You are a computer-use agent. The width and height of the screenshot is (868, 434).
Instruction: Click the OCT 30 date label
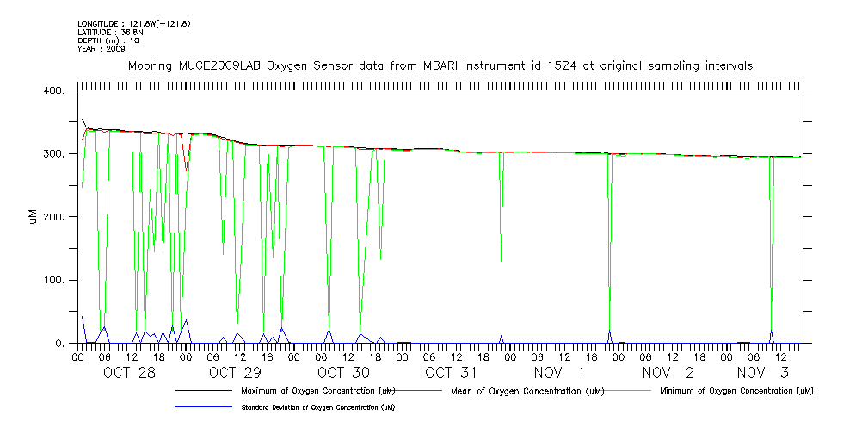click(343, 373)
